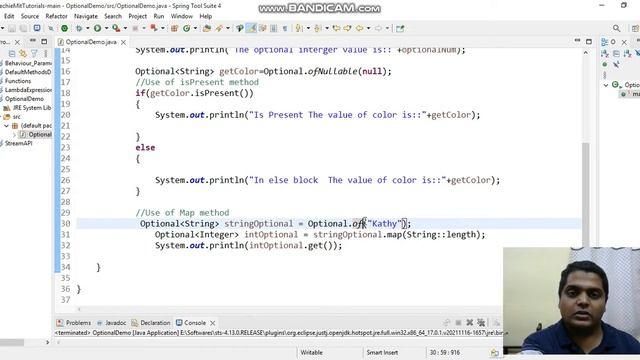Click the Next Annotation icon
Viewport: 640px width, 360px height.
pyautogui.click(x=299, y=28)
